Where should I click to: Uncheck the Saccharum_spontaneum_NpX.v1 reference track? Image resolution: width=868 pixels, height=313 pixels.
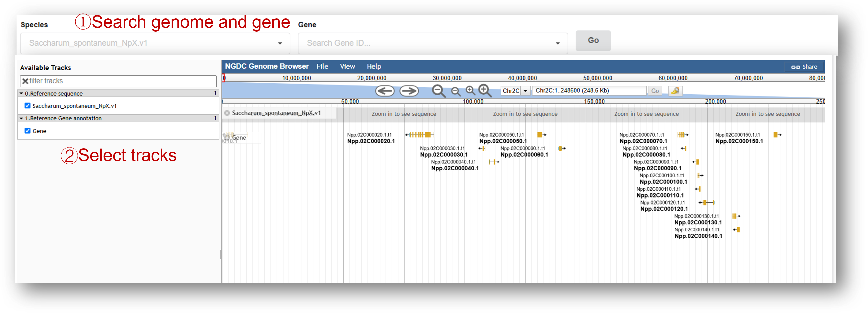click(28, 106)
